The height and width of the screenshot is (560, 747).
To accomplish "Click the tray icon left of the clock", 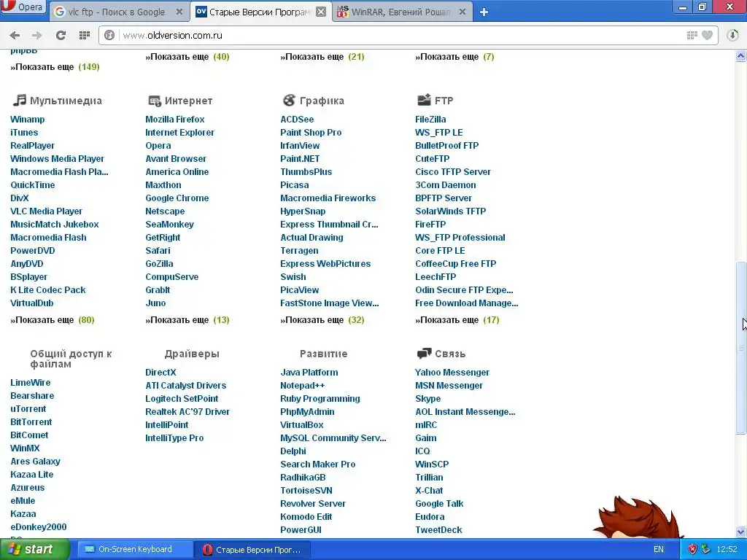I will 705,549.
